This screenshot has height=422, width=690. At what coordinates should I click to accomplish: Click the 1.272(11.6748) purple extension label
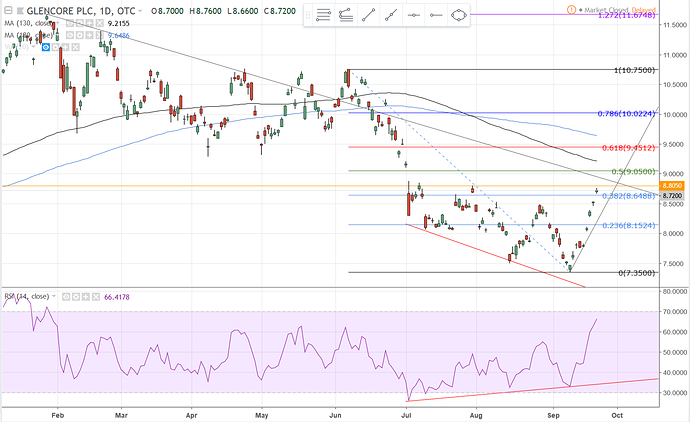click(x=626, y=16)
